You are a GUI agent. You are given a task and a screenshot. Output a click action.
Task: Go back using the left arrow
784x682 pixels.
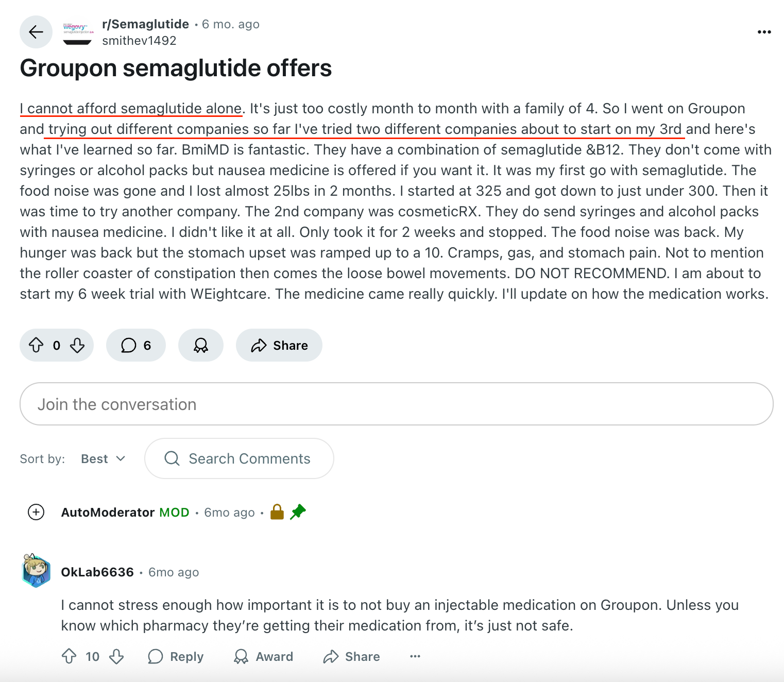point(36,32)
